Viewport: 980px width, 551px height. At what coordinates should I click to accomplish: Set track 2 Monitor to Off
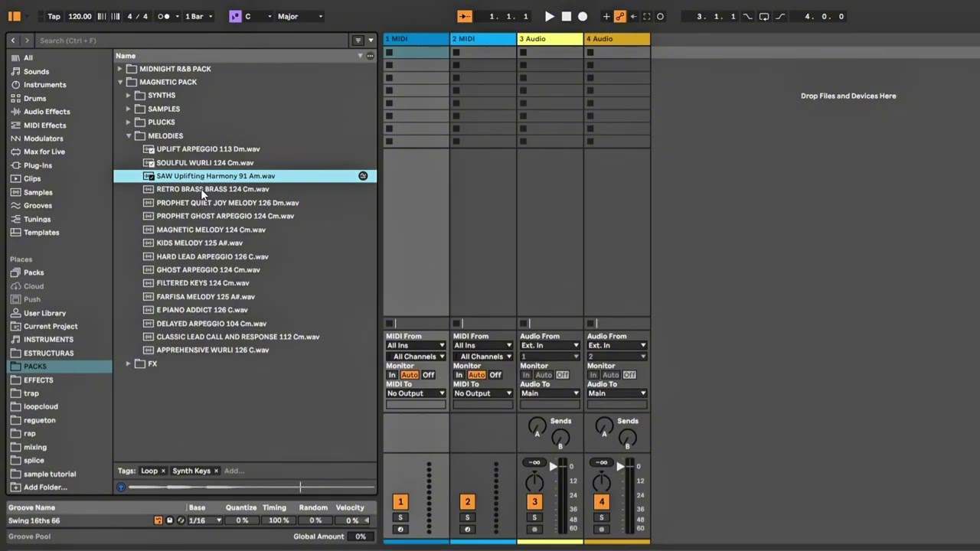[495, 375]
